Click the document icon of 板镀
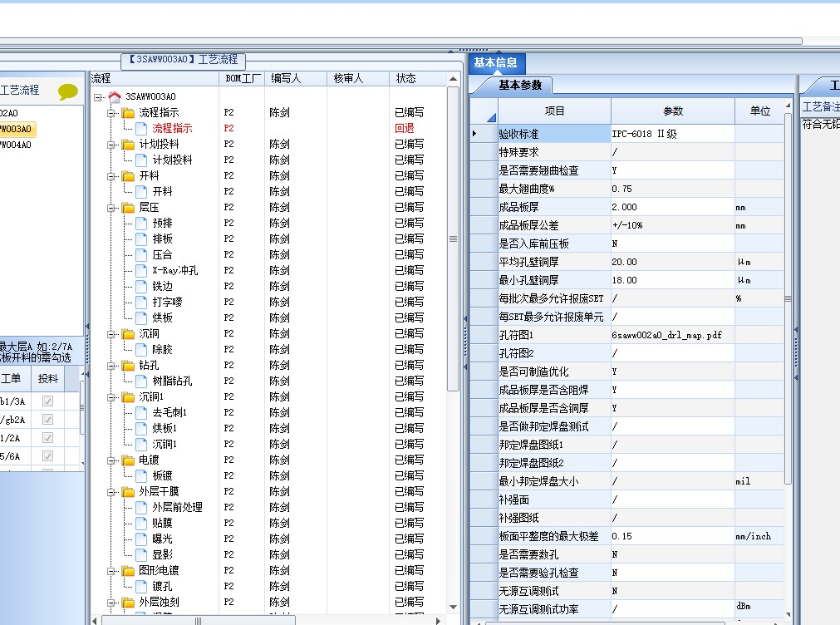Viewport: 840px width, 625px height. pyautogui.click(x=141, y=476)
